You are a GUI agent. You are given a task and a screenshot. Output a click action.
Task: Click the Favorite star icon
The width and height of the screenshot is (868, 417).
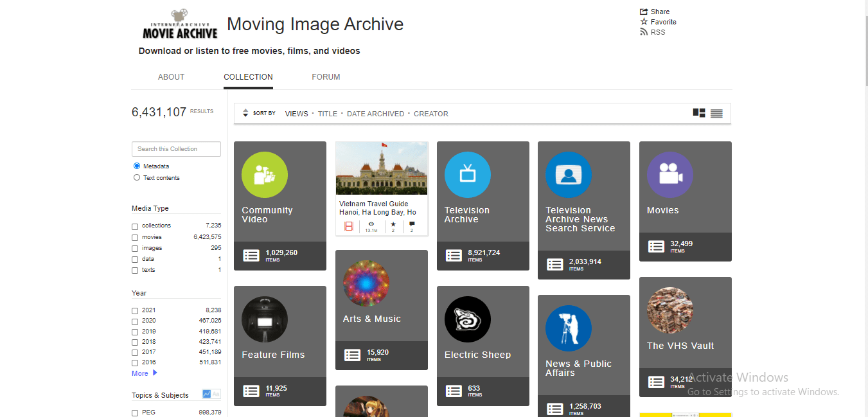[644, 22]
